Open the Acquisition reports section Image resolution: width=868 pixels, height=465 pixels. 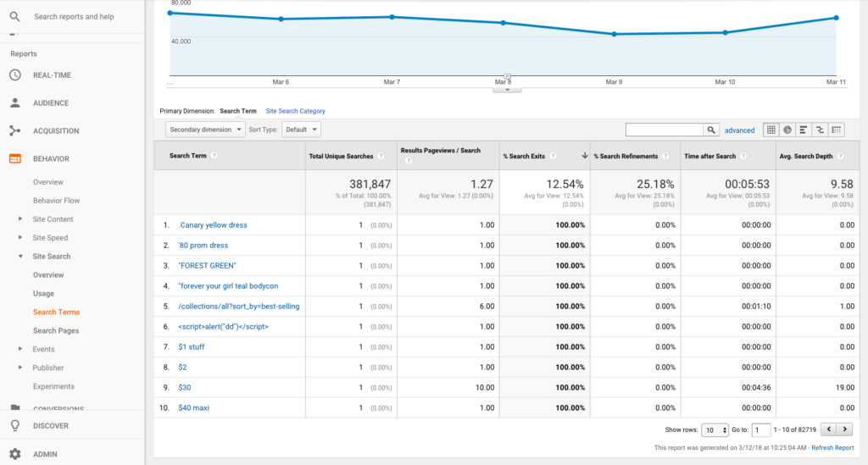point(56,131)
